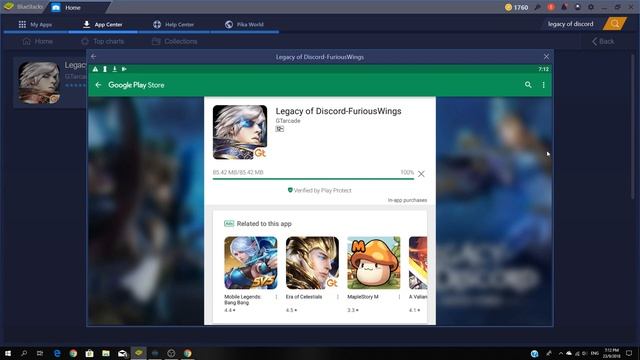This screenshot has height=360, width=640.
Task: Click the red notification badge icon
Action: (x=551, y=7)
